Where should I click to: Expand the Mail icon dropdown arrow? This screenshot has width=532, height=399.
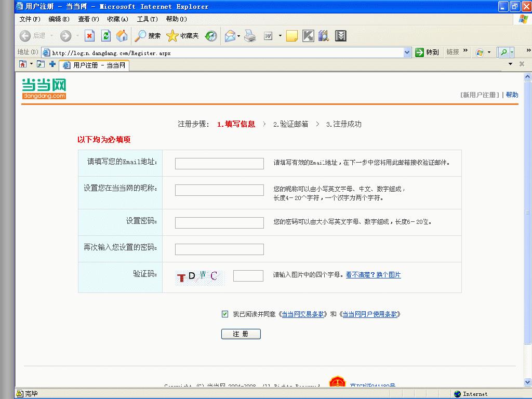239,36
